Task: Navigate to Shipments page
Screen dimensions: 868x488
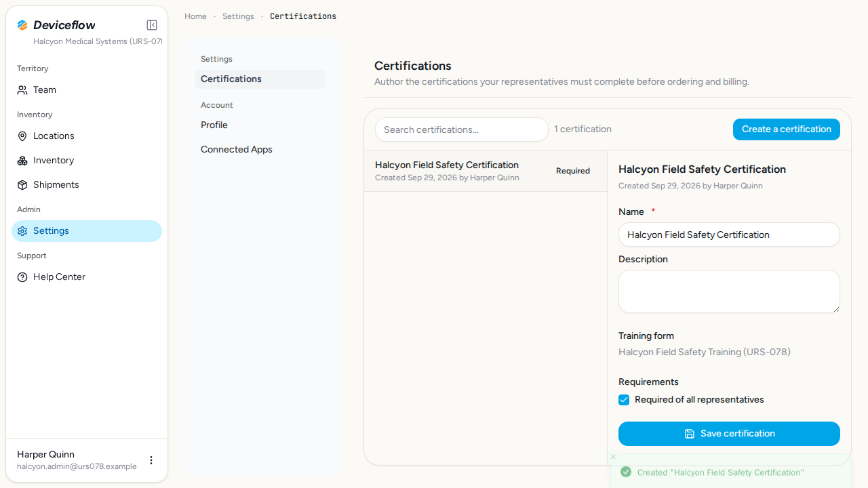Action: coord(87,185)
